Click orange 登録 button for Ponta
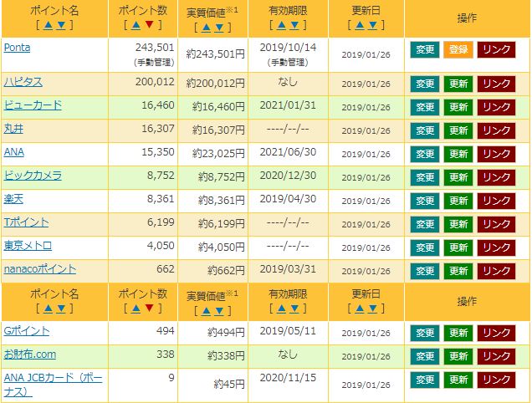This screenshot has width=532, height=403. [x=458, y=50]
